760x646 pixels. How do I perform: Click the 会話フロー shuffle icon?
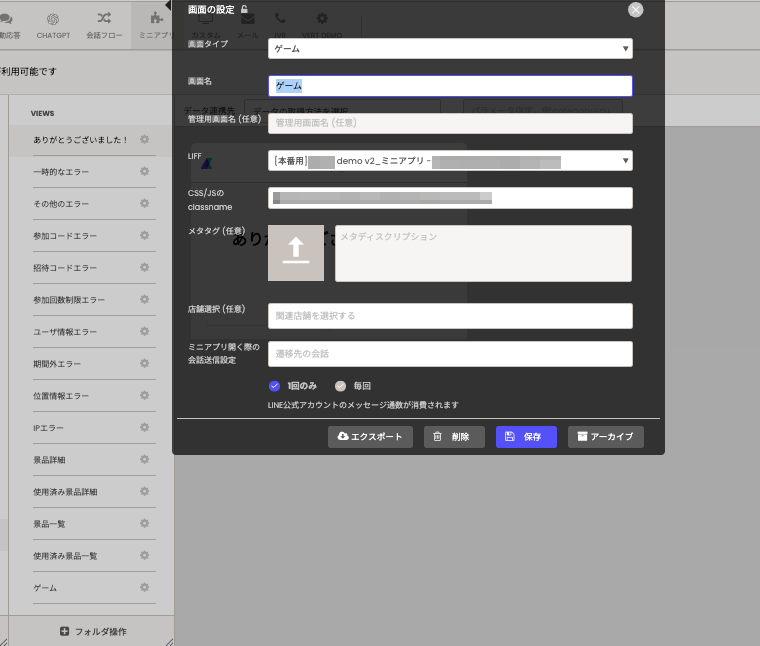(104, 18)
